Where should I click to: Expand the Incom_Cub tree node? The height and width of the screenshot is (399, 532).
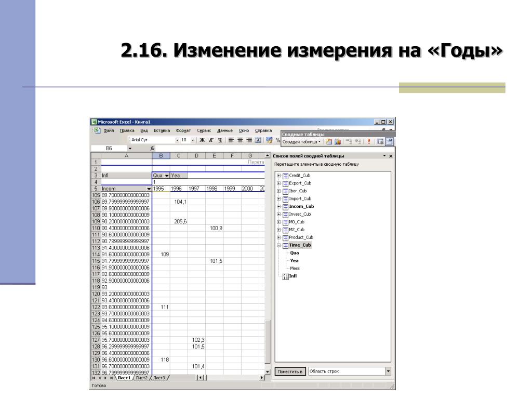(x=278, y=207)
